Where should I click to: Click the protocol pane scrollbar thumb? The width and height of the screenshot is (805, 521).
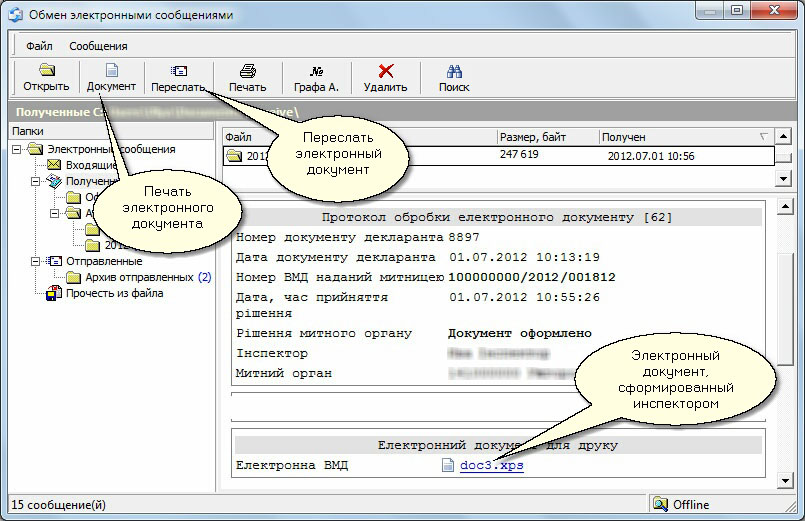coord(785,309)
